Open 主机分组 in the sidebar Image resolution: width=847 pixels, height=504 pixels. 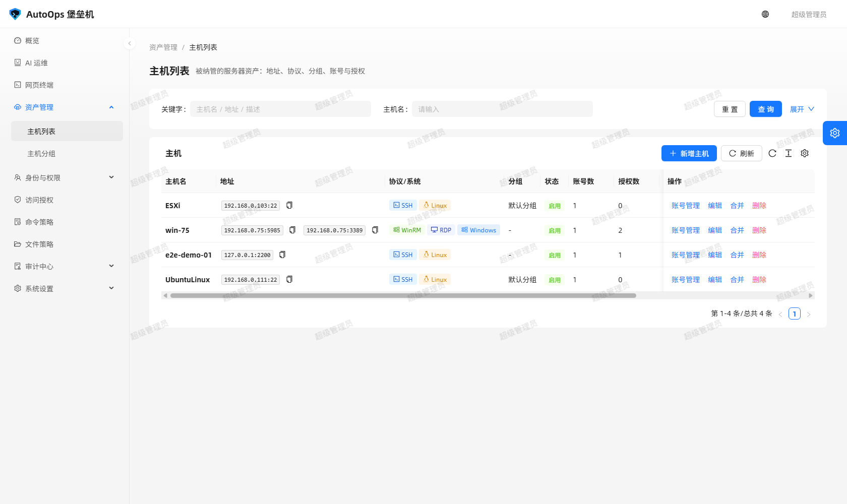tap(67, 153)
